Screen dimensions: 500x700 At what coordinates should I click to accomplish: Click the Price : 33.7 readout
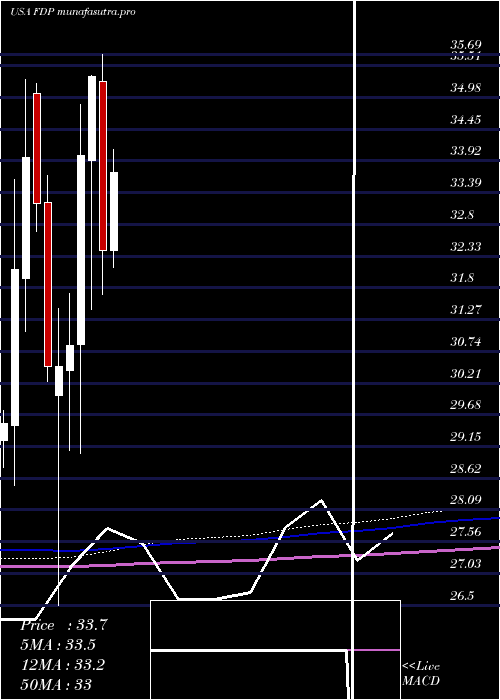tap(64, 625)
